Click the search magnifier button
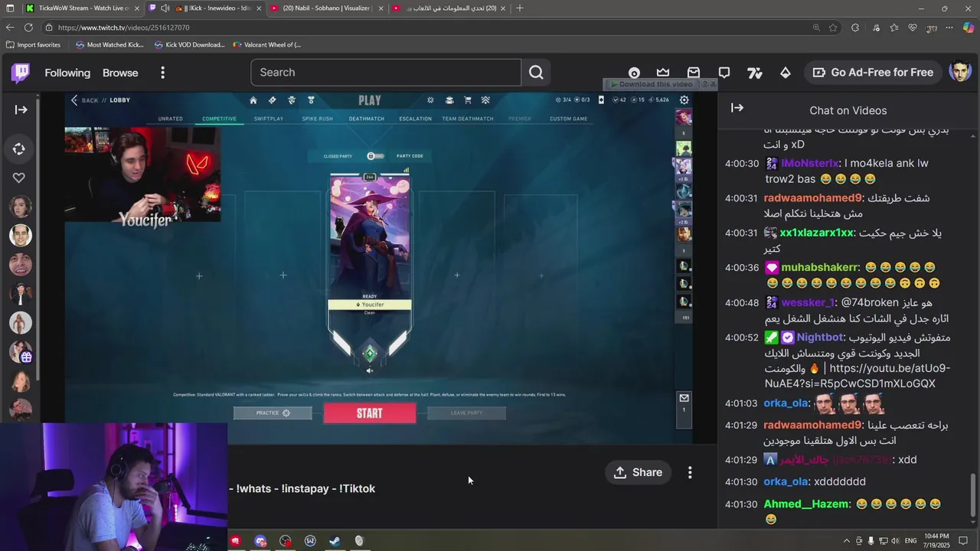Viewport: 980px width, 551px height. (x=536, y=73)
